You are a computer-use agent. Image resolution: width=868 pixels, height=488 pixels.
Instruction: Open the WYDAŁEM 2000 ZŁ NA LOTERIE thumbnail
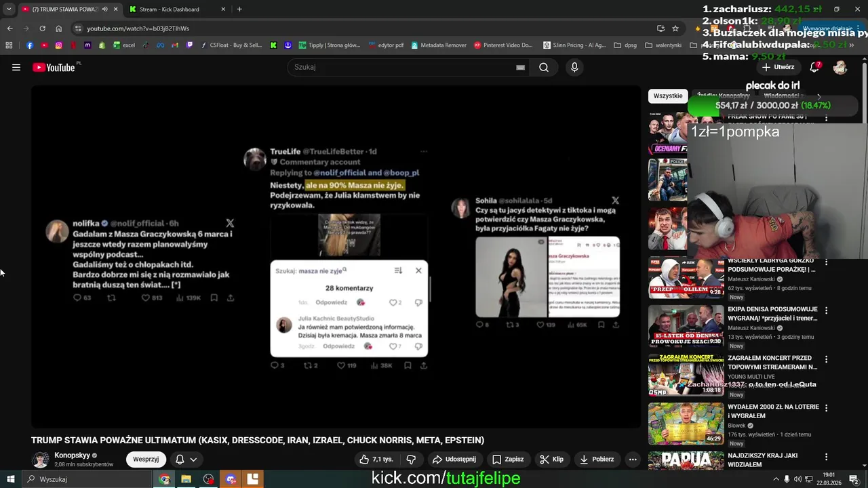(686, 424)
